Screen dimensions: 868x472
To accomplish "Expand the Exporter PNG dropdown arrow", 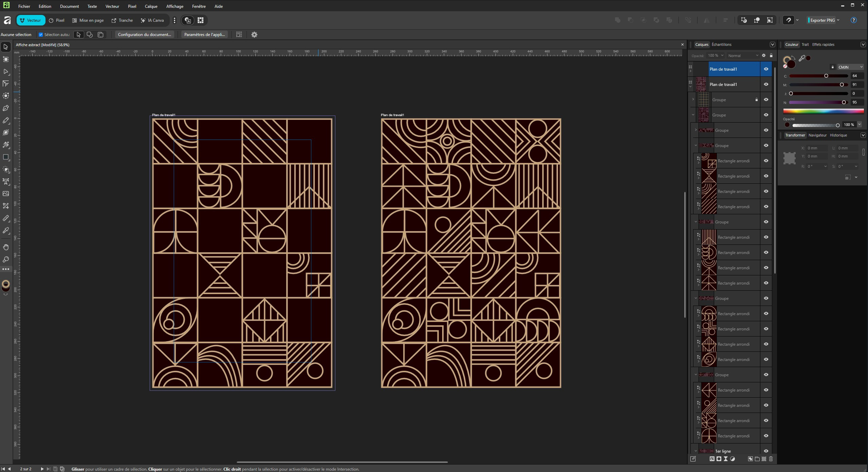I will click(x=838, y=20).
